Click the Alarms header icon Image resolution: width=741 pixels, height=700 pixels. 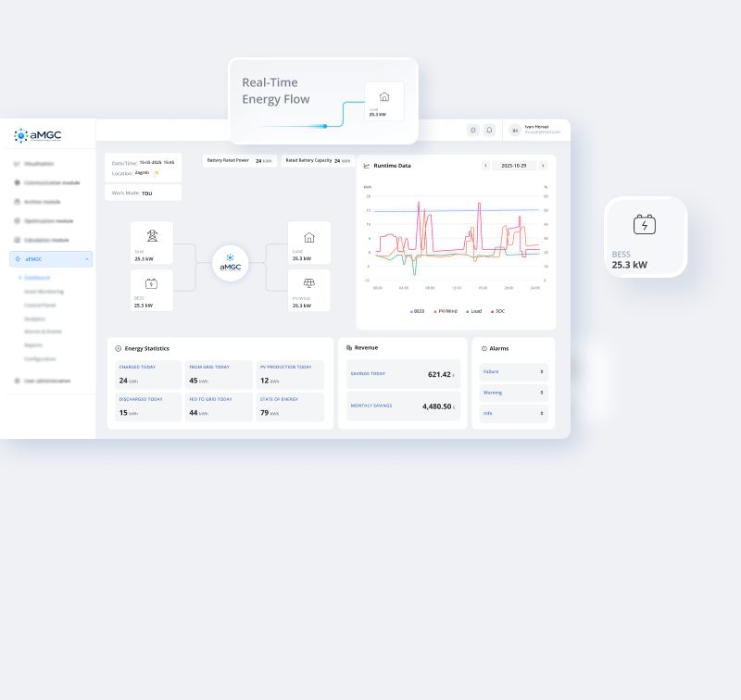484,348
